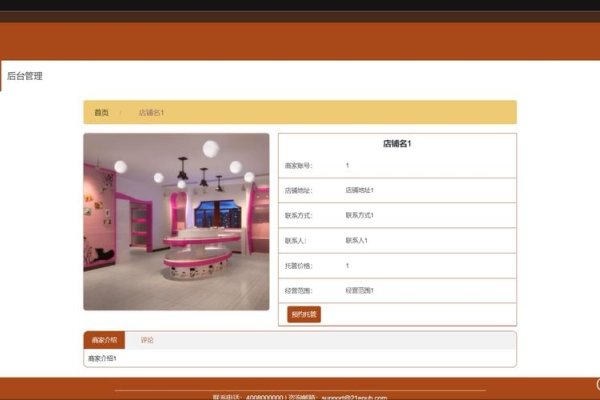Click the 托管价格 label

(299, 265)
